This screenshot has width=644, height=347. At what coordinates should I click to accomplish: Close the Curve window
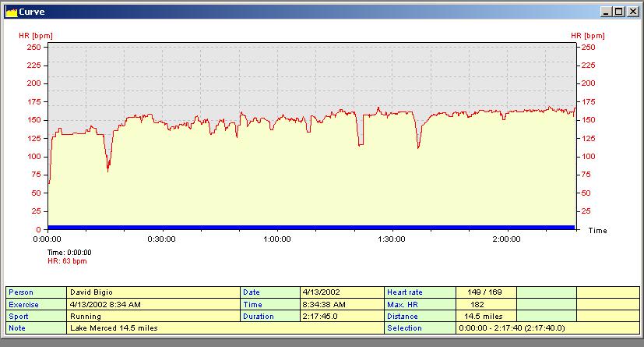pyautogui.click(x=632, y=12)
